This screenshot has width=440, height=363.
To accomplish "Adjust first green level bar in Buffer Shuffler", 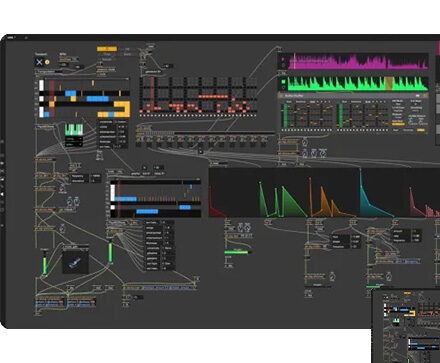I will point(285,115).
